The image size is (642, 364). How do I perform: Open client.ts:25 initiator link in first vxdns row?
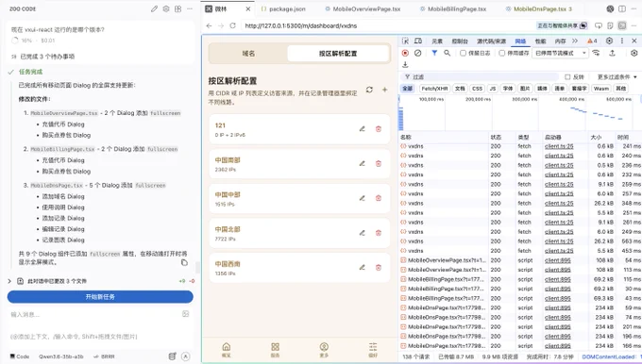coord(559,146)
